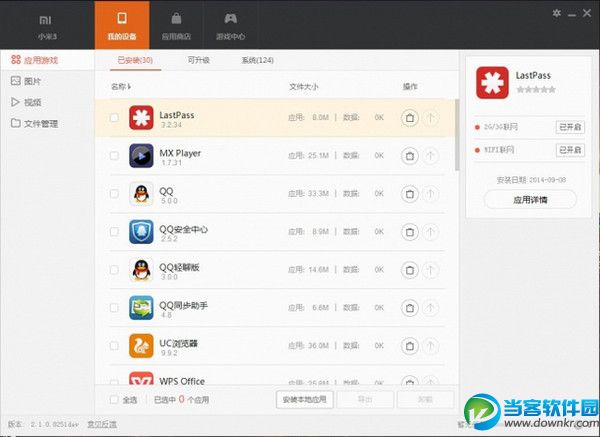Uninstall UC浏览器 via trash icon

click(409, 346)
